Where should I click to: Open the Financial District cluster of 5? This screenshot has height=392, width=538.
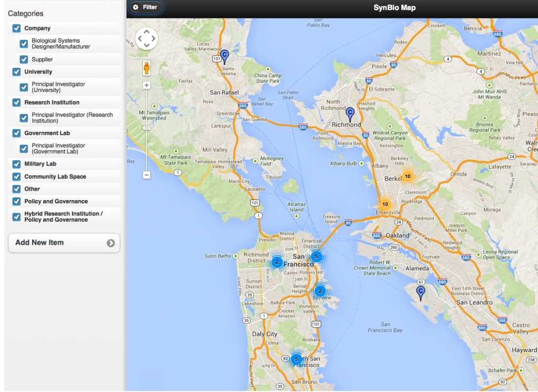pos(316,256)
